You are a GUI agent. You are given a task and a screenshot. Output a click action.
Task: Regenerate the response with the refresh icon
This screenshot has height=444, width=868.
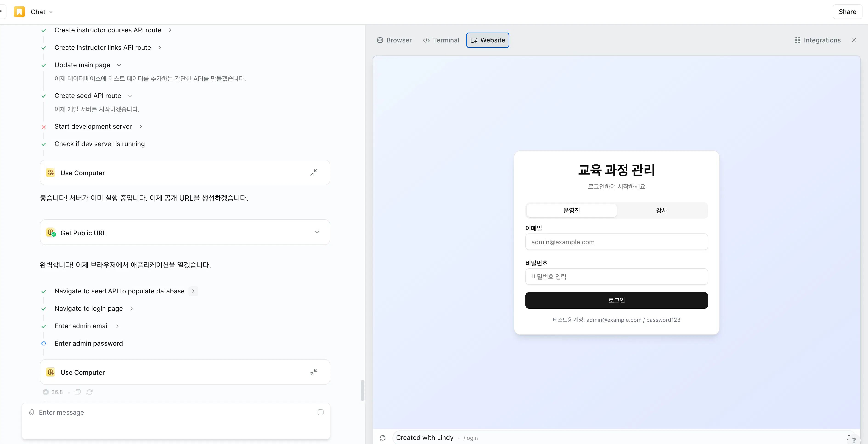coord(89,392)
